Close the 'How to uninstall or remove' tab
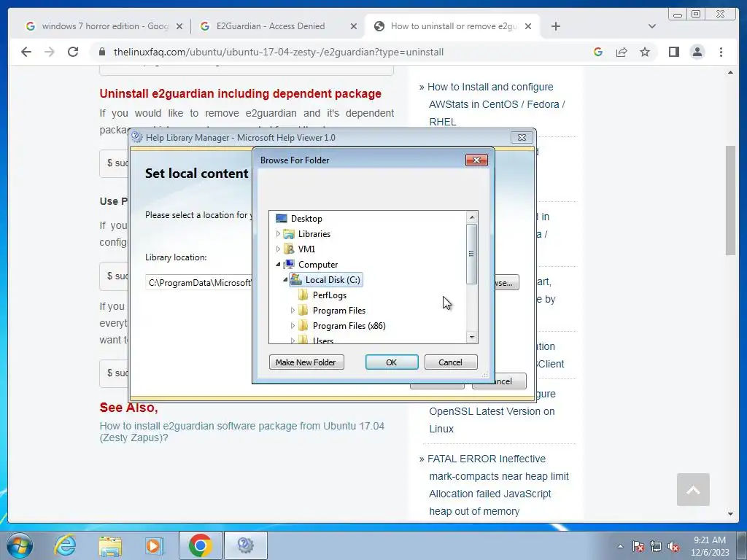The width and height of the screenshot is (747, 560). pos(528,27)
